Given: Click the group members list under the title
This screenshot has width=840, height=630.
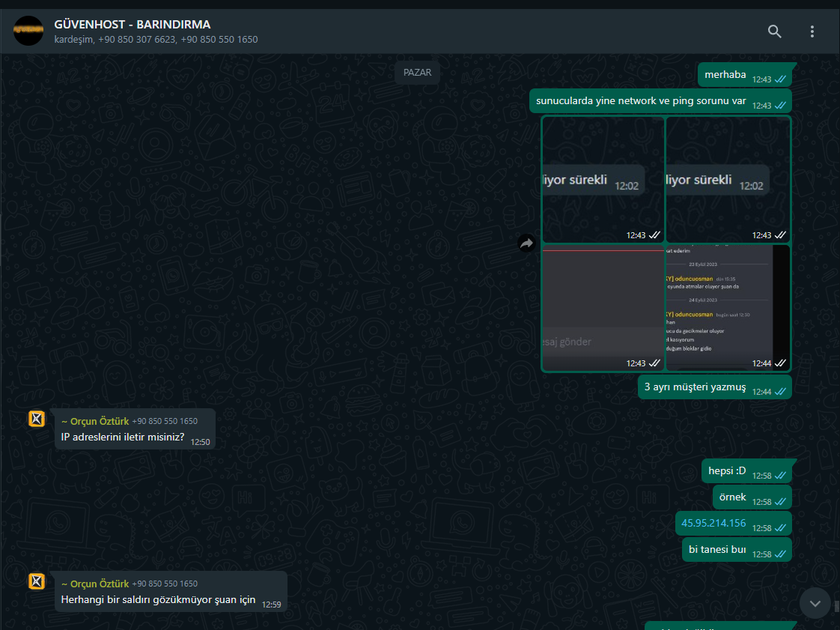Looking at the screenshot, I should (156, 39).
